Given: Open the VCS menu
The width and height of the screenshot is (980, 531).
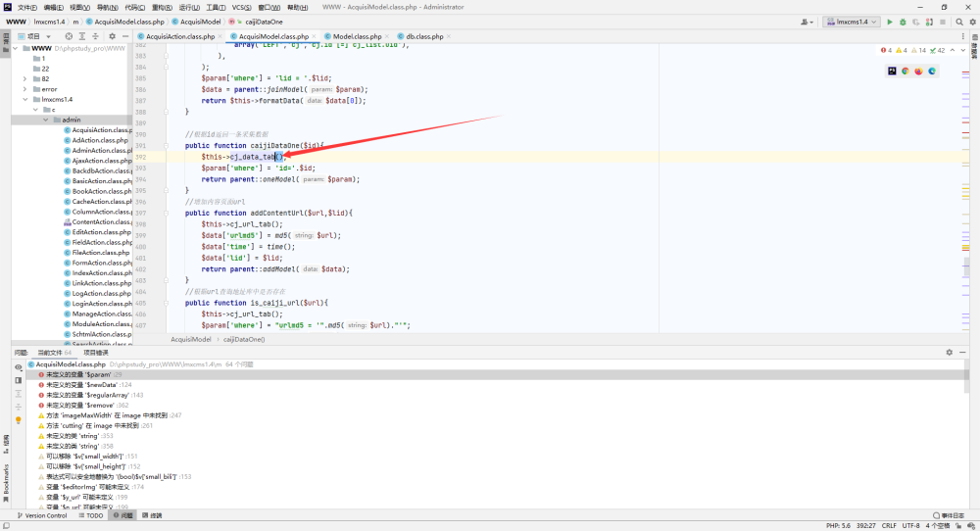Looking at the screenshot, I should coord(241,8).
